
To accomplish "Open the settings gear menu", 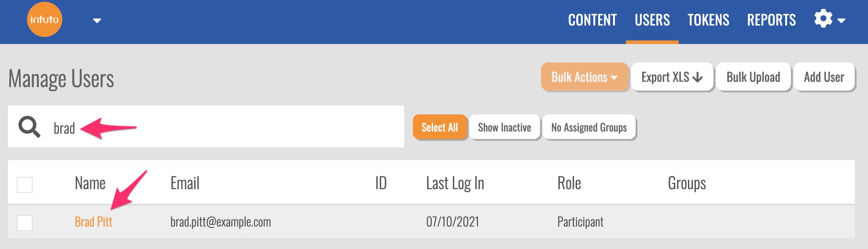I will pyautogui.click(x=823, y=19).
